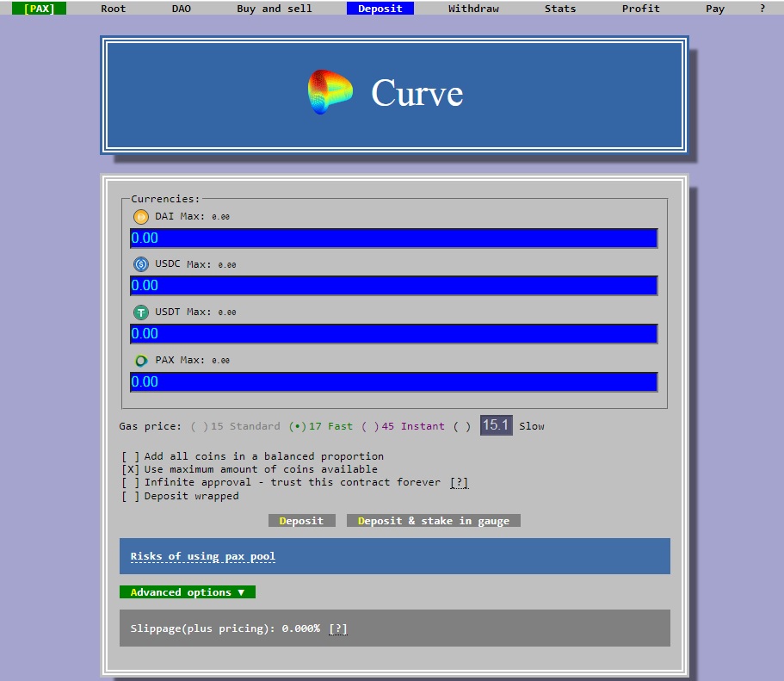Collapse the Advanced options section
784x681 pixels.
point(188,592)
